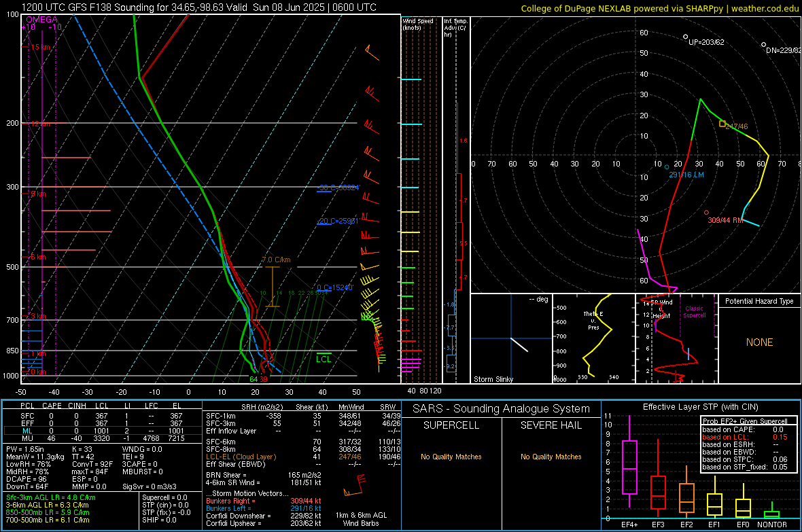
Task: Click the '3 km' height marker
Action: pyautogui.click(x=38, y=316)
